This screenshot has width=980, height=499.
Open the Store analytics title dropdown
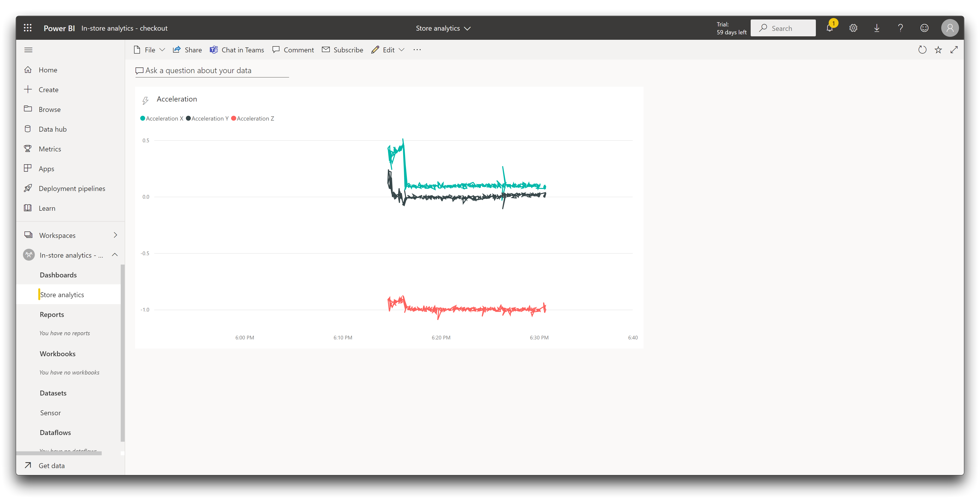coord(443,28)
